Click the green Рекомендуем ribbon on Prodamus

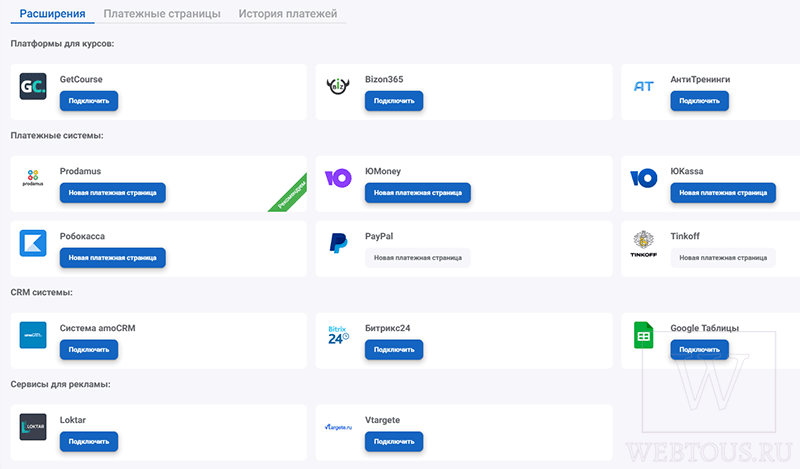pyautogui.click(x=291, y=195)
